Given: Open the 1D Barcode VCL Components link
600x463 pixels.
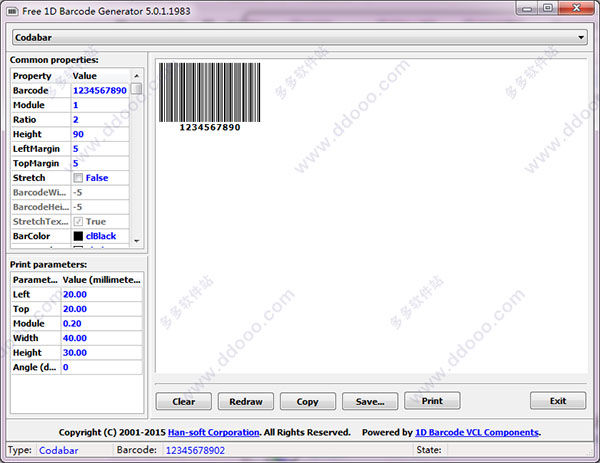Looking at the screenshot, I should [477, 432].
